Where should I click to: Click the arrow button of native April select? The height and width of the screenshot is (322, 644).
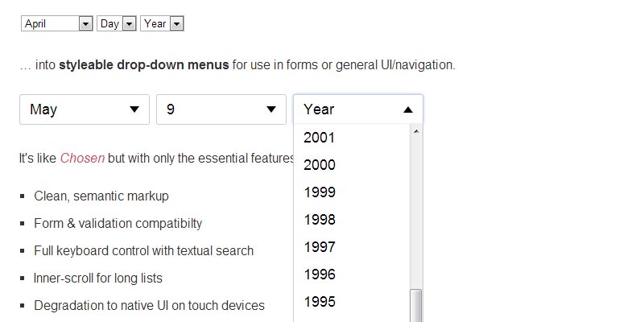pos(86,24)
